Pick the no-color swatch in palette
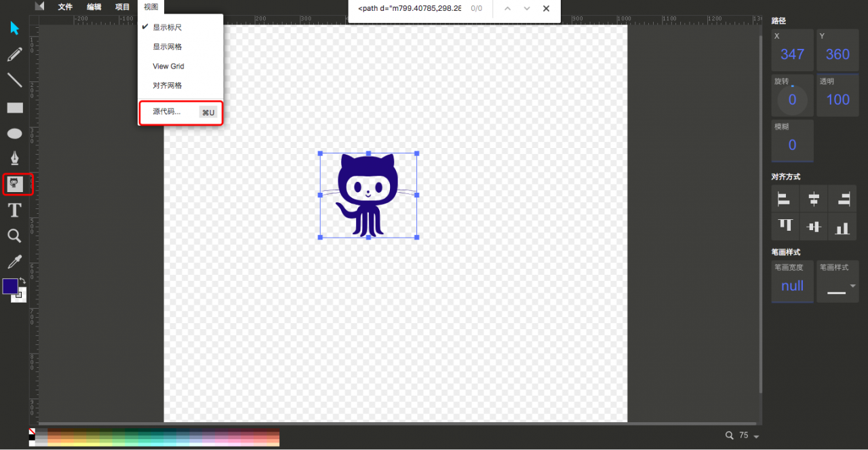Image resolution: width=868 pixels, height=450 pixels. click(x=32, y=432)
